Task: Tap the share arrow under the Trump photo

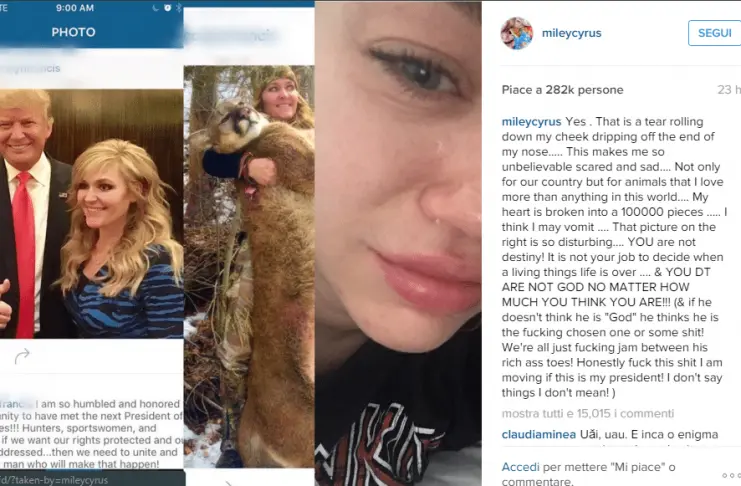Action: tap(22, 356)
